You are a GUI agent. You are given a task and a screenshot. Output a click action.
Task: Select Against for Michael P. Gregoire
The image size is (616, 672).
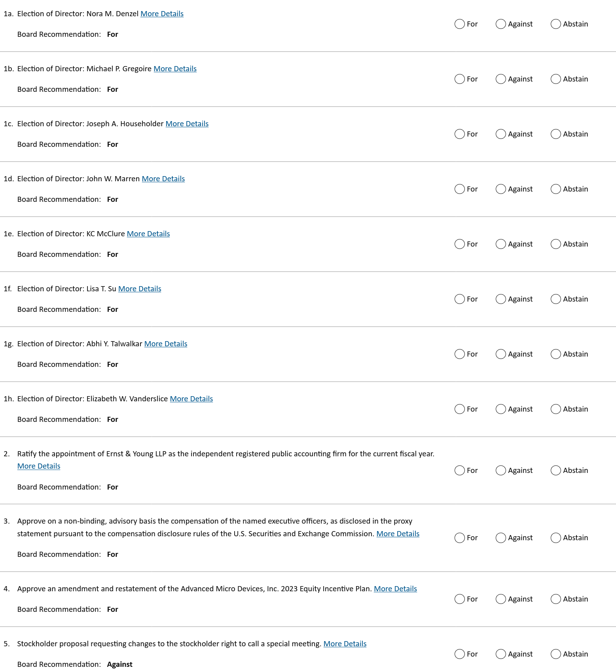pyautogui.click(x=500, y=79)
